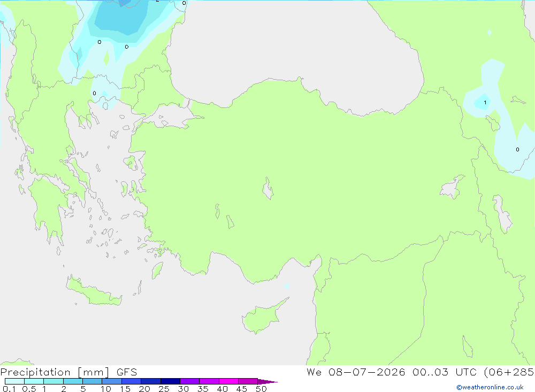This screenshot has width=535, height=392.
Task: Click the precipitation value "1" on the map
Action: (x=485, y=102)
